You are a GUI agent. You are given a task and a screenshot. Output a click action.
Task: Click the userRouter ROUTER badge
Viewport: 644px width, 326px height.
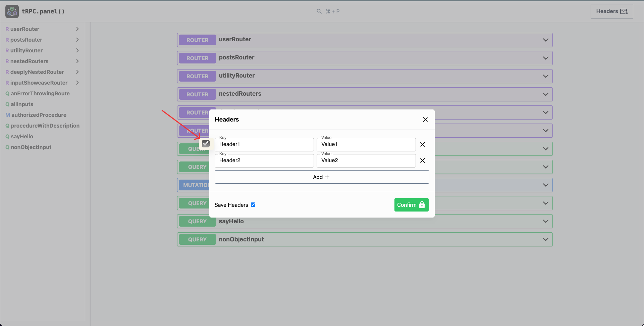pos(197,40)
